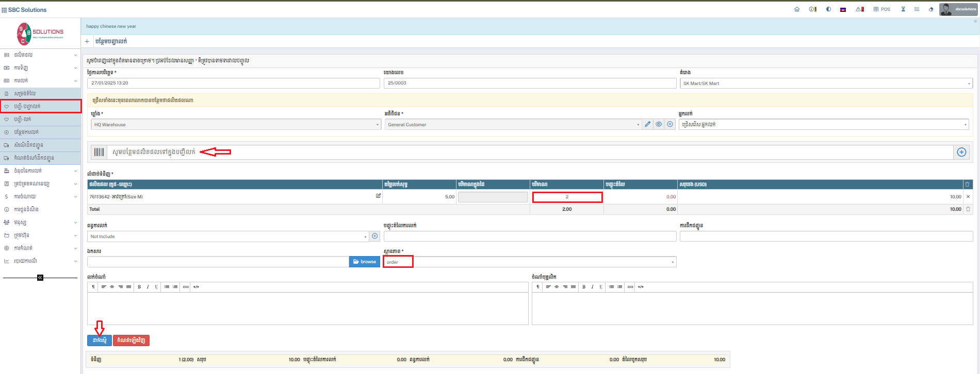Open the dollar-sign expenses sidebar menu
The height and width of the screenshot is (374, 980).
(40, 196)
